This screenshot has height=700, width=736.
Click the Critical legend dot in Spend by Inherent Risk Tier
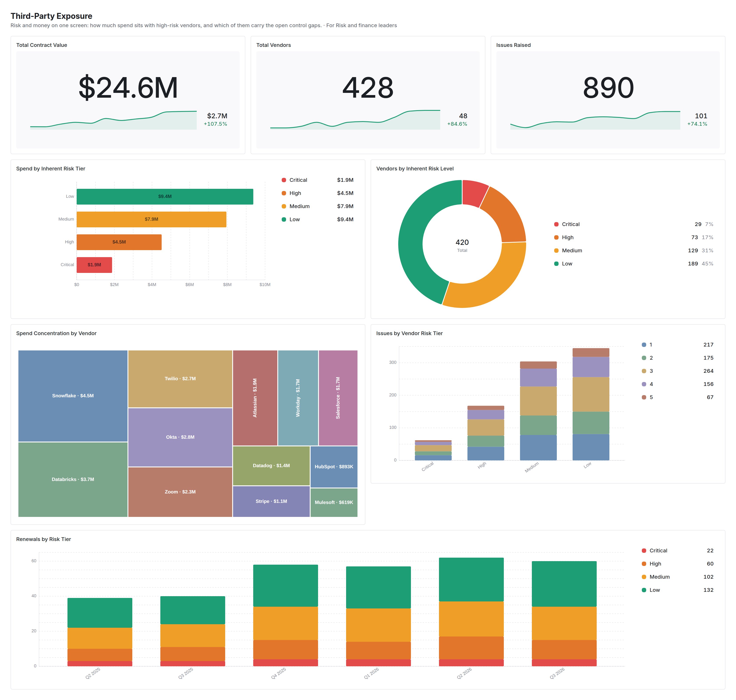pos(284,180)
